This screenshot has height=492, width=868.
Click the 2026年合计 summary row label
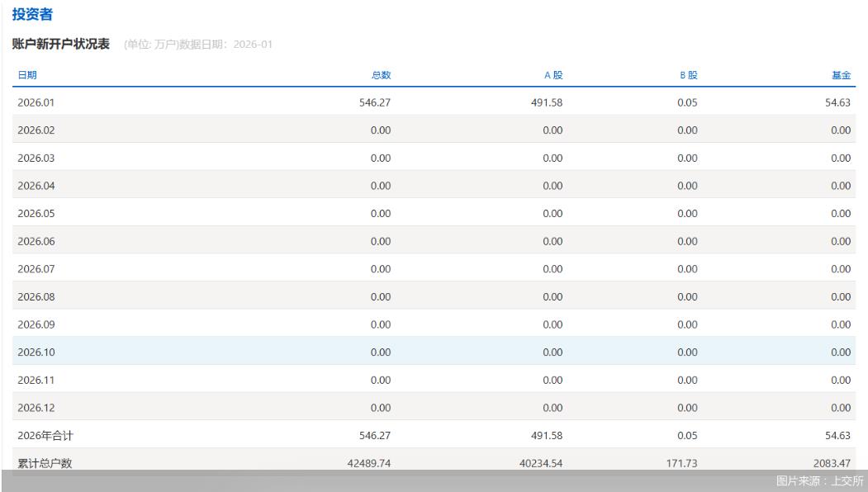click(45, 436)
